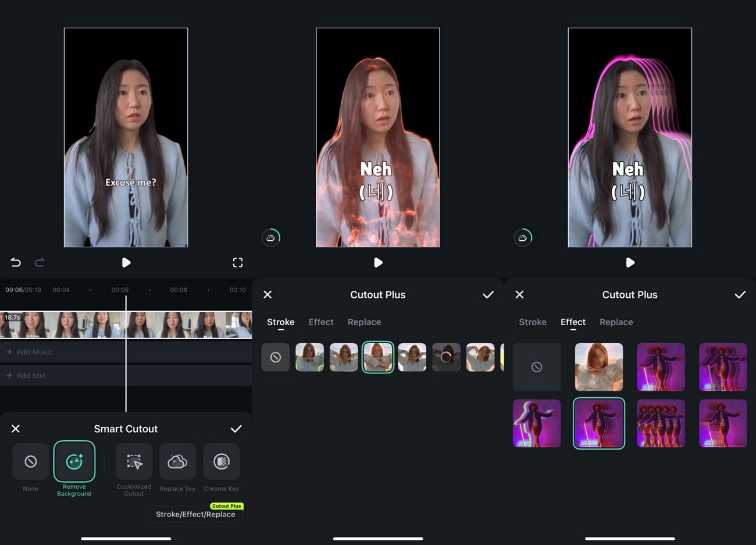Image resolution: width=756 pixels, height=545 pixels.
Task: Click the underlined active Stroke tab
Action: point(281,322)
